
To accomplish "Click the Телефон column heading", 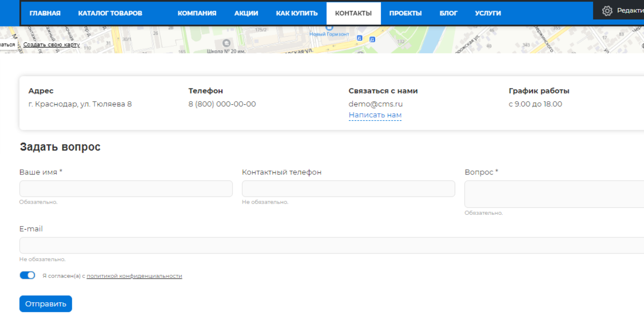I will pyautogui.click(x=206, y=91).
